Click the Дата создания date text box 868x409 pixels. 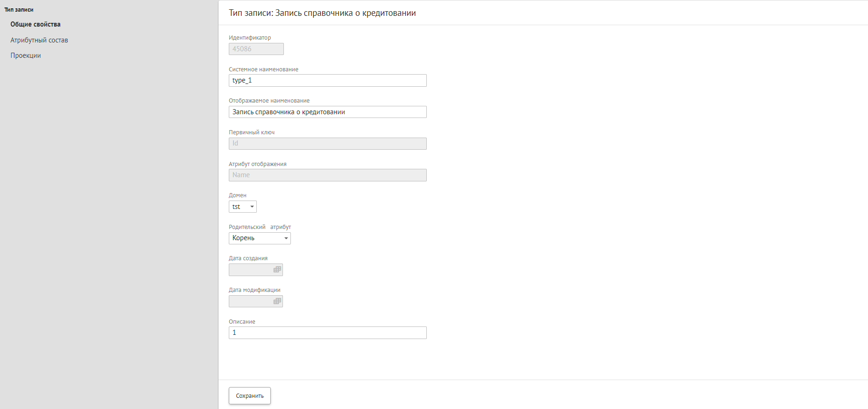pos(250,270)
